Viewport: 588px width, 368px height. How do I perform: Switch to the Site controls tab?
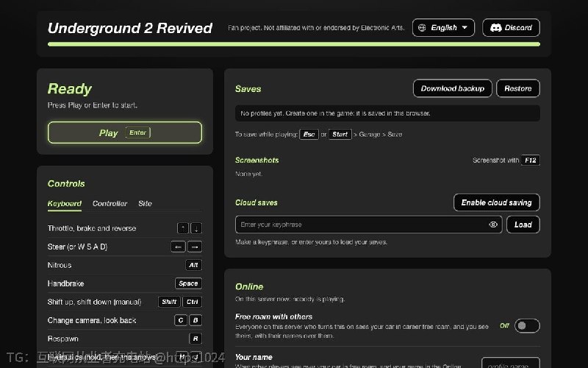[x=145, y=204]
